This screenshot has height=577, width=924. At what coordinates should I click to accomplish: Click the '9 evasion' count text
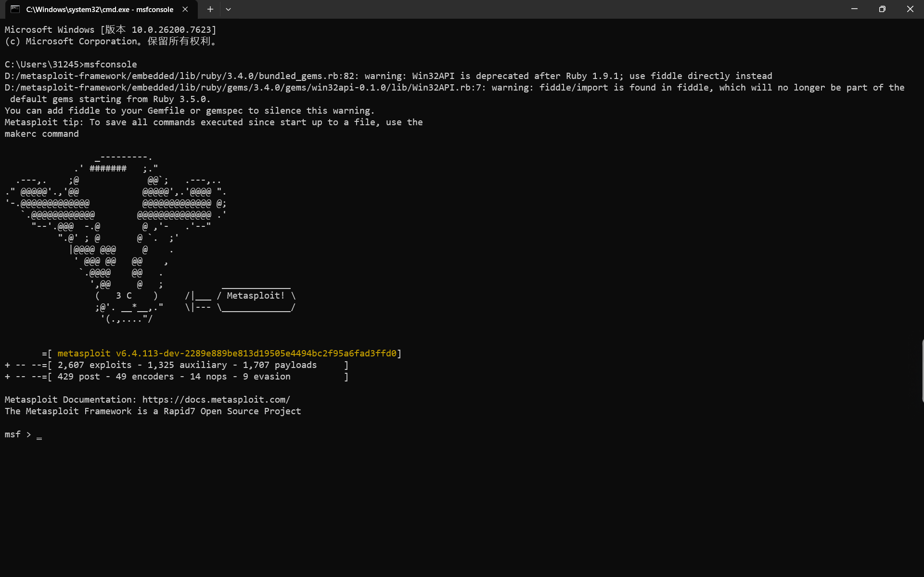[267, 377]
